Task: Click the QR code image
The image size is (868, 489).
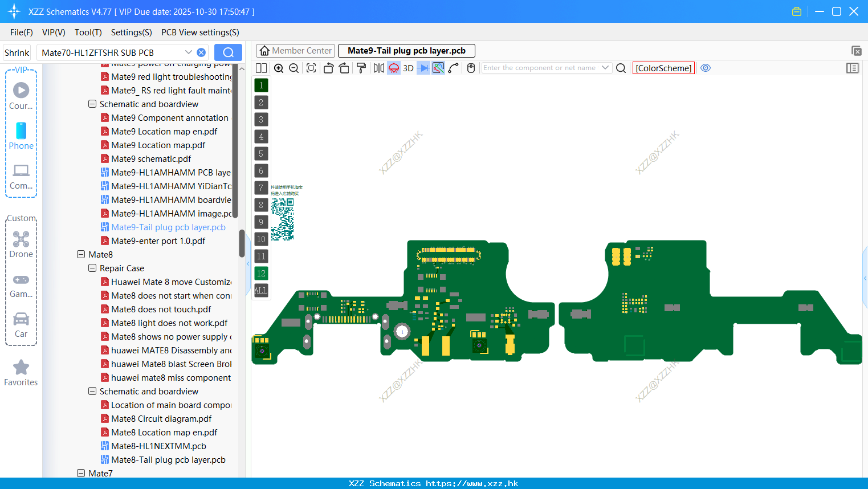Action: 282,219
